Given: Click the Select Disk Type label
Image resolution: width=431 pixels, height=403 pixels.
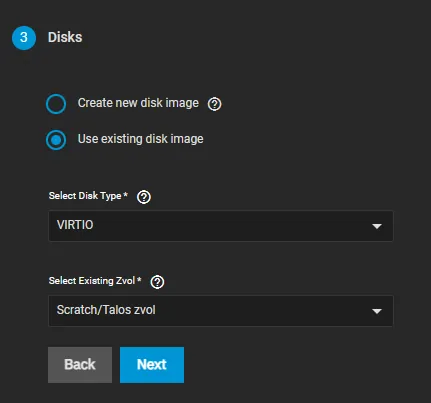Looking at the screenshot, I should coord(88,196).
